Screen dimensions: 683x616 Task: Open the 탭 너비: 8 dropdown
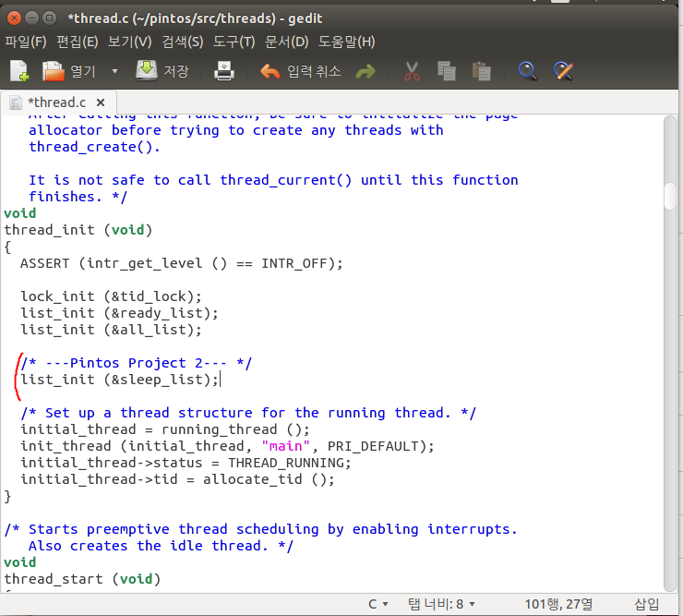(x=441, y=604)
